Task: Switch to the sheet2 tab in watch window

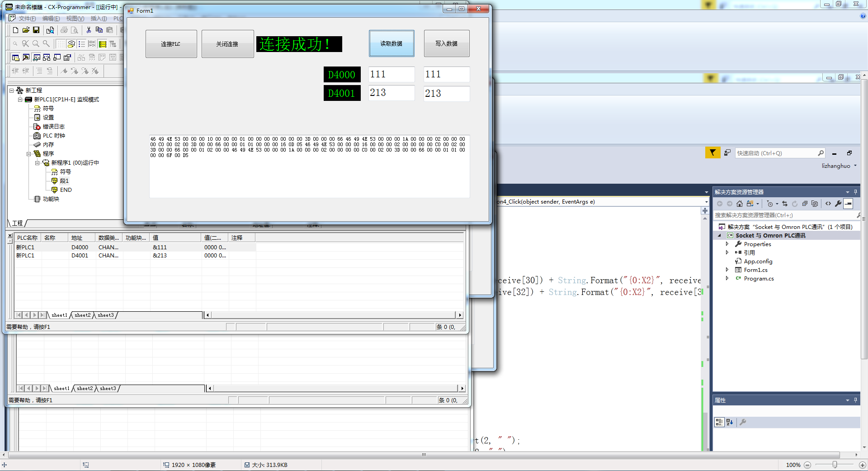Action: click(82, 315)
